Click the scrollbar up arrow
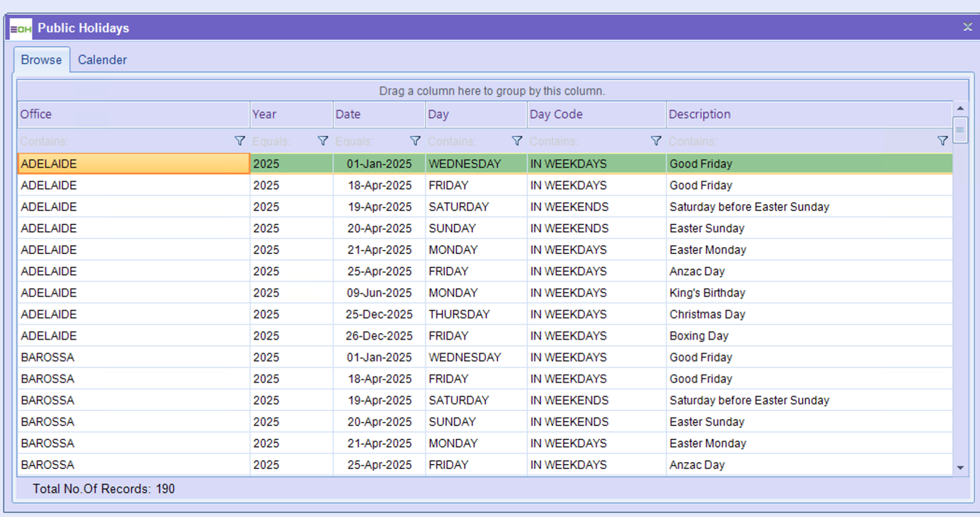Screen dimensions: 980x517 click(x=960, y=108)
